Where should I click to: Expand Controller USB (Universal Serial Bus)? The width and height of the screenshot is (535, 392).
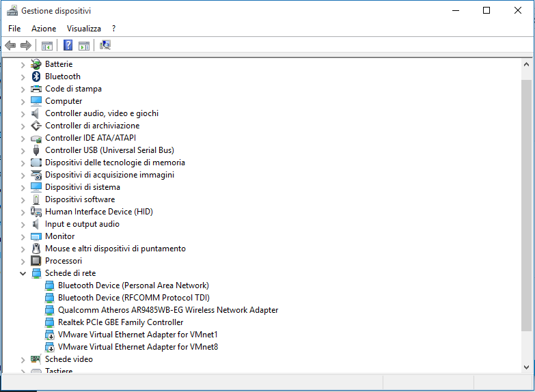(x=23, y=151)
